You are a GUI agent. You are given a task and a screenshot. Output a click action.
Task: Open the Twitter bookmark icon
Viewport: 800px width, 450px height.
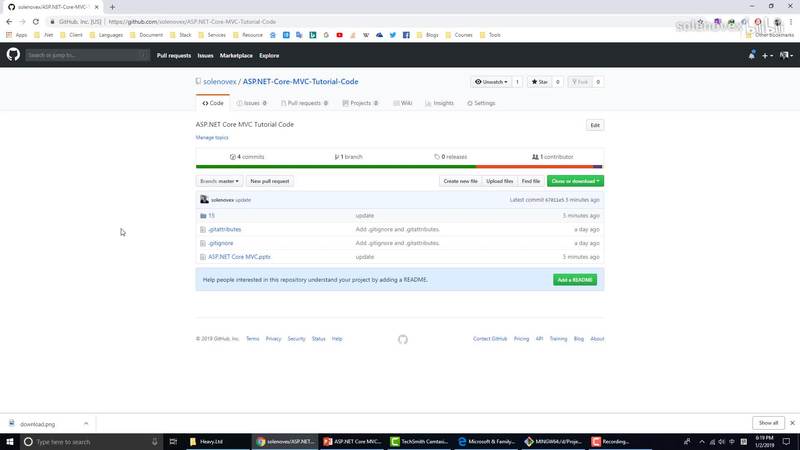(x=392, y=35)
